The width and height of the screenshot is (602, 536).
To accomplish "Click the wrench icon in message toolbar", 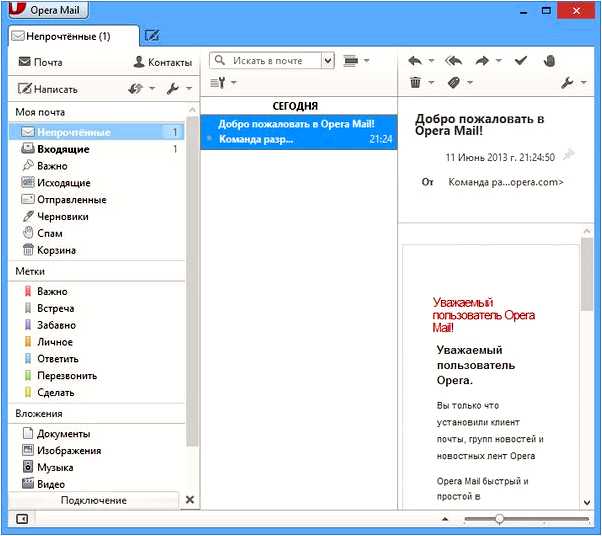I will tap(567, 82).
